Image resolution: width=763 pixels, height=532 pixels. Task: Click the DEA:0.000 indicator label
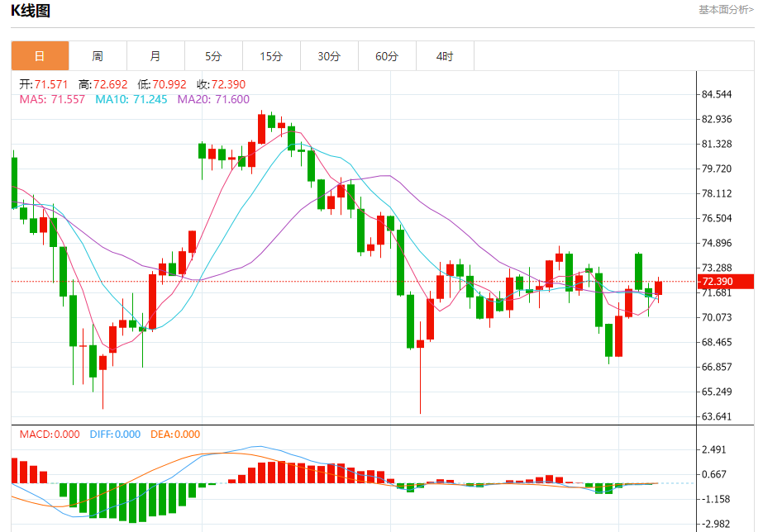click(175, 435)
